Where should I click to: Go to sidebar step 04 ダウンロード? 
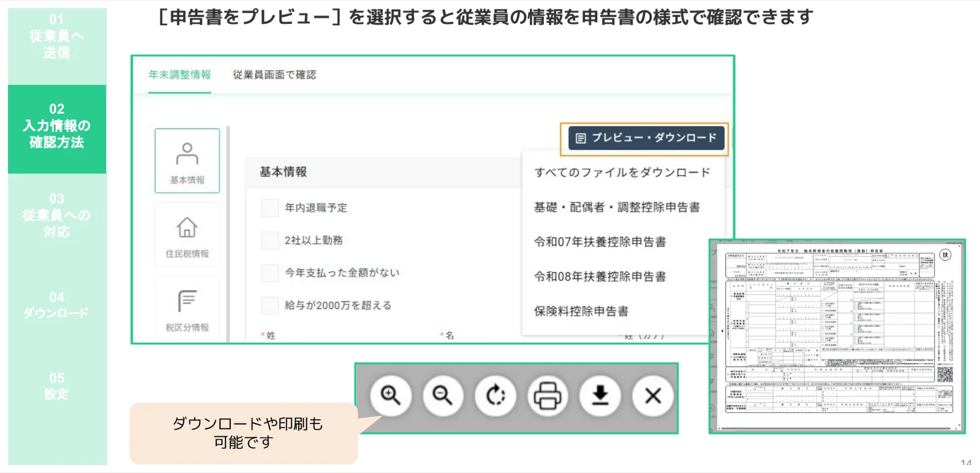(x=57, y=305)
